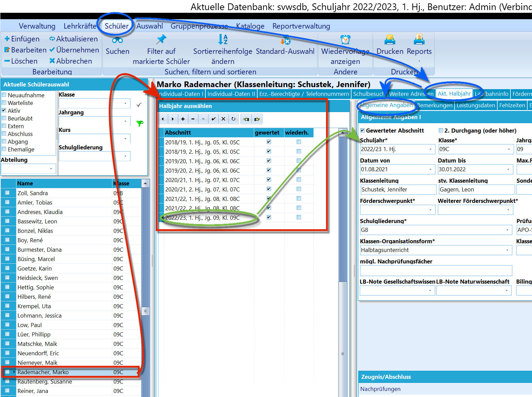The height and width of the screenshot is (397, 532).
Task: Click the Löschen button
Action: pyautogui.click(x=21, y=61)
